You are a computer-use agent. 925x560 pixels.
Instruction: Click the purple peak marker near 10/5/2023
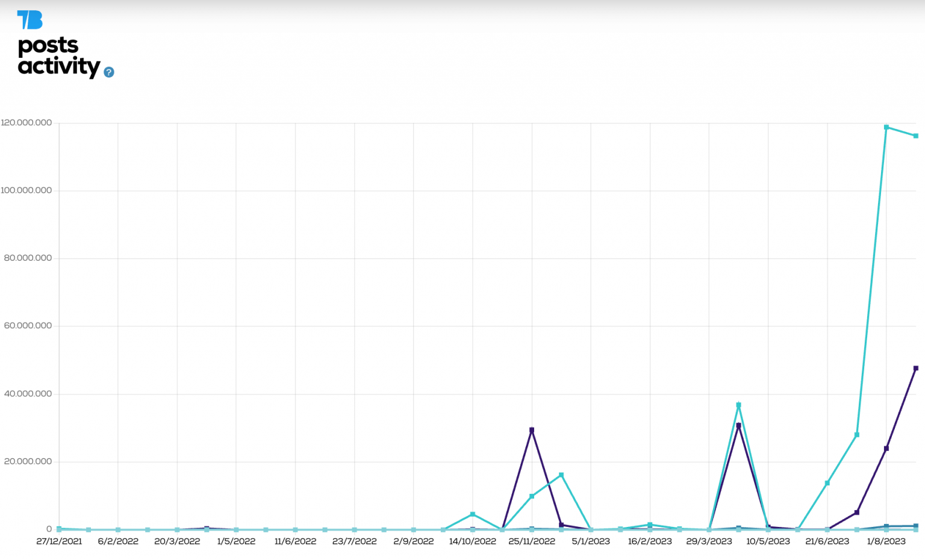click(740, 426)
